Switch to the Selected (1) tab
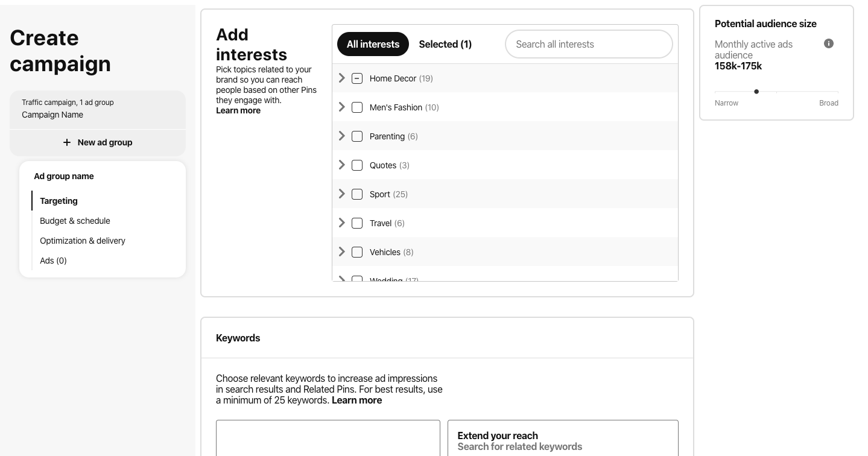 tap(445, 44)
